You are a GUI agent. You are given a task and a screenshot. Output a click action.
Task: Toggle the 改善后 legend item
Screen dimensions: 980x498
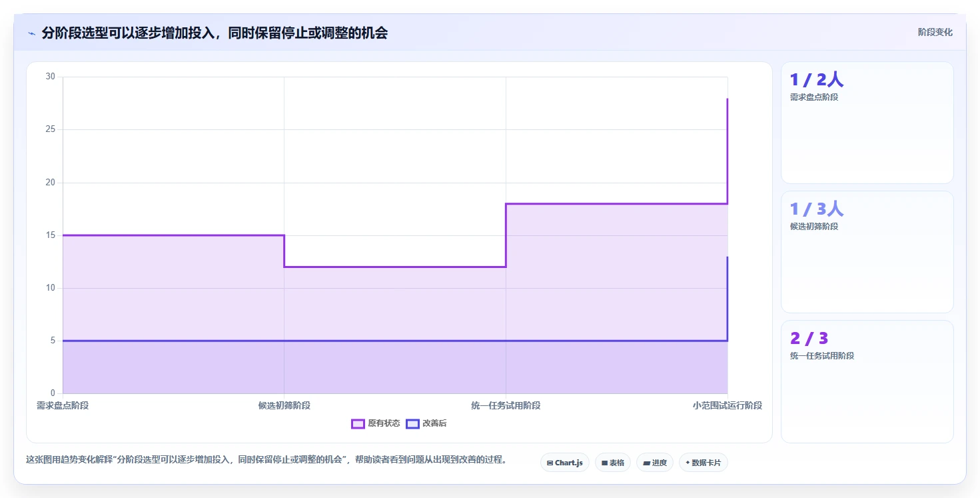tap(426, 423)
